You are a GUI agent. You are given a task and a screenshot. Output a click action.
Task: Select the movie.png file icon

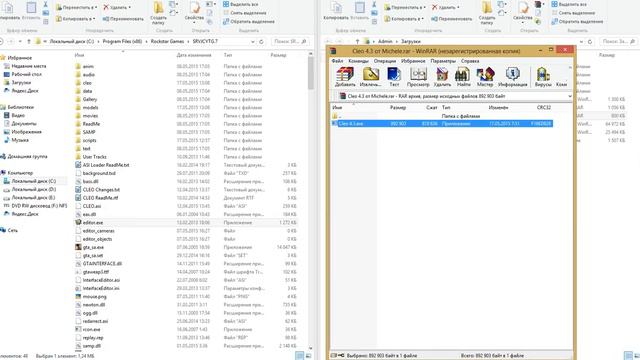tap(78, 296)
